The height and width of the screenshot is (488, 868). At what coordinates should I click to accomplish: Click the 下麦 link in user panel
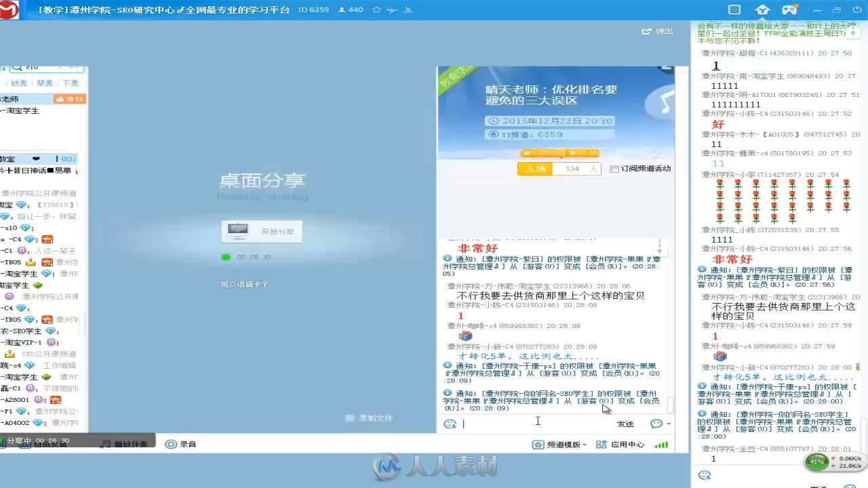(x=71, y=83)
